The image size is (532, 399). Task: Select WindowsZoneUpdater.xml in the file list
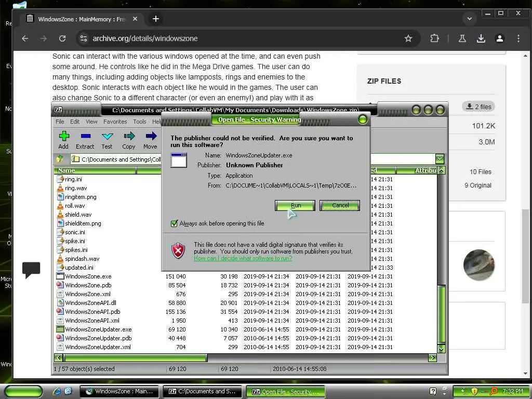click(98, 347)
